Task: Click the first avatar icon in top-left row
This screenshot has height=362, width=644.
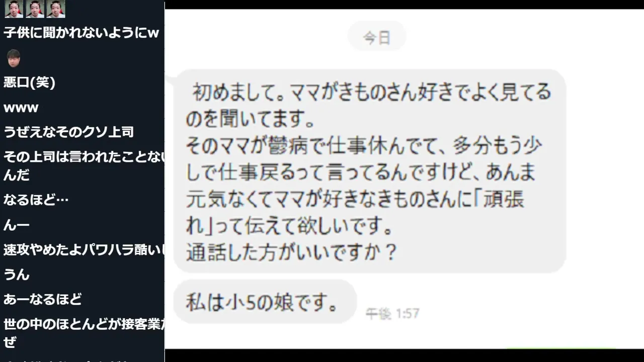Action: click(x=14, y=9)
